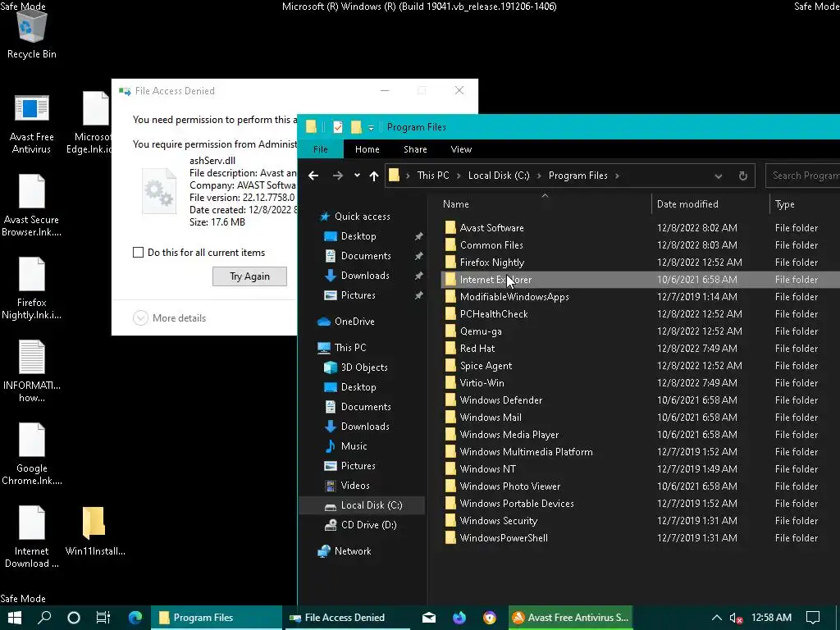Open the Share ribbon tab
This screenshot has width=840, height=630.
415,149
